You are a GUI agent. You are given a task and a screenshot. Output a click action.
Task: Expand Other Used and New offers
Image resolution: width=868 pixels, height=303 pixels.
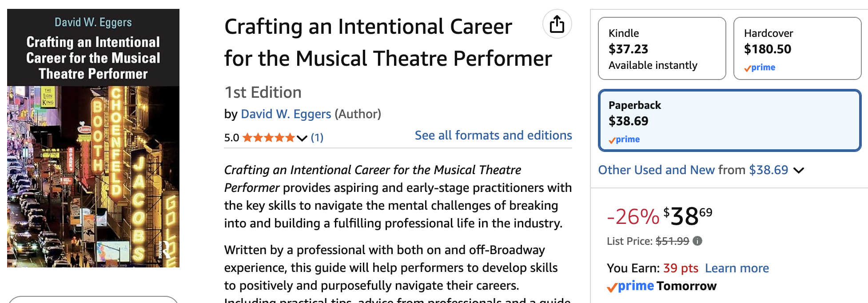(x=798, y=170)
